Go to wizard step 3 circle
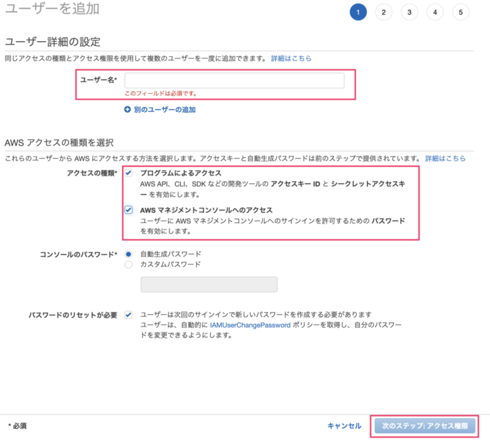 tap(409, 12)
